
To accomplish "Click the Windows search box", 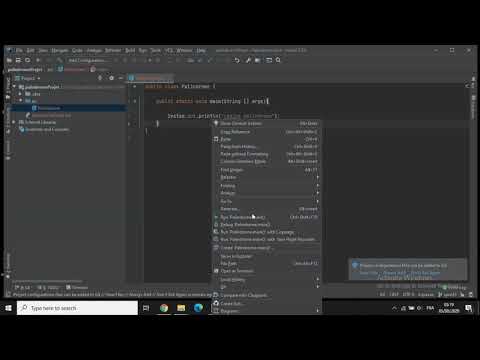I will (77, 308).
